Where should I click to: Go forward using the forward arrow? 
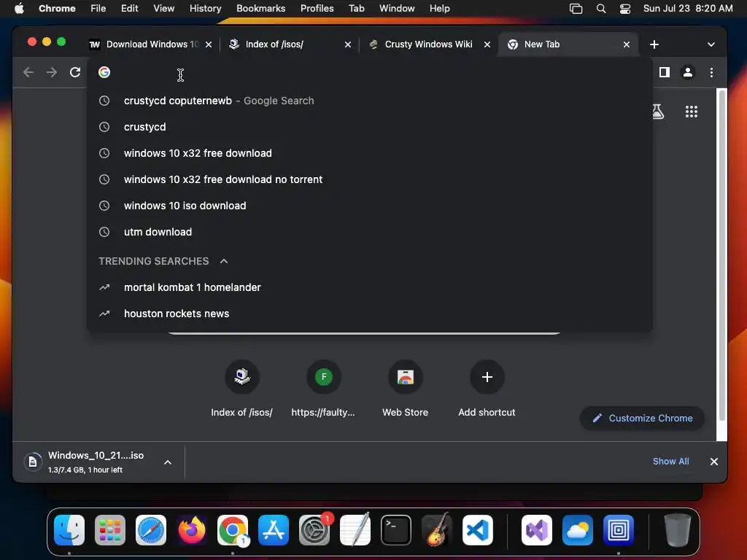click(52, 72)
